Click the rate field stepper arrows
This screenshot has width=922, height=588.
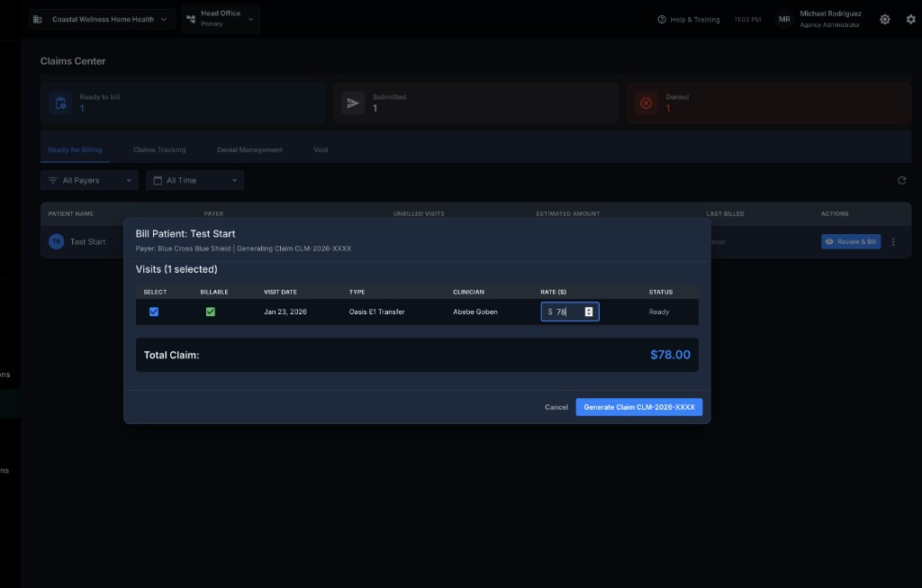point(589,312)
